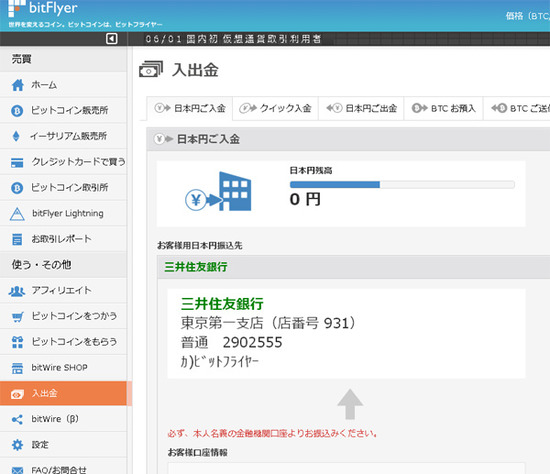Click the people icon for アフィリエイト

(x=17, y=291)
